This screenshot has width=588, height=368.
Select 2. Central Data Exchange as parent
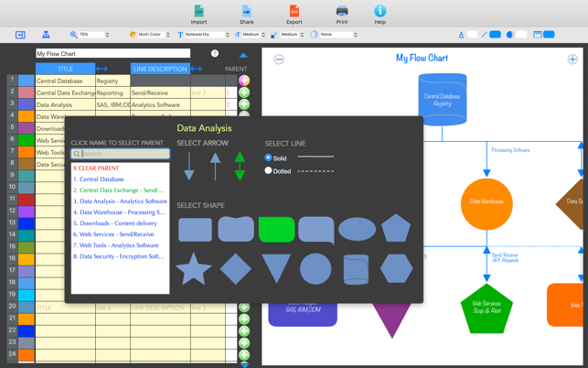tap(120, 190)
